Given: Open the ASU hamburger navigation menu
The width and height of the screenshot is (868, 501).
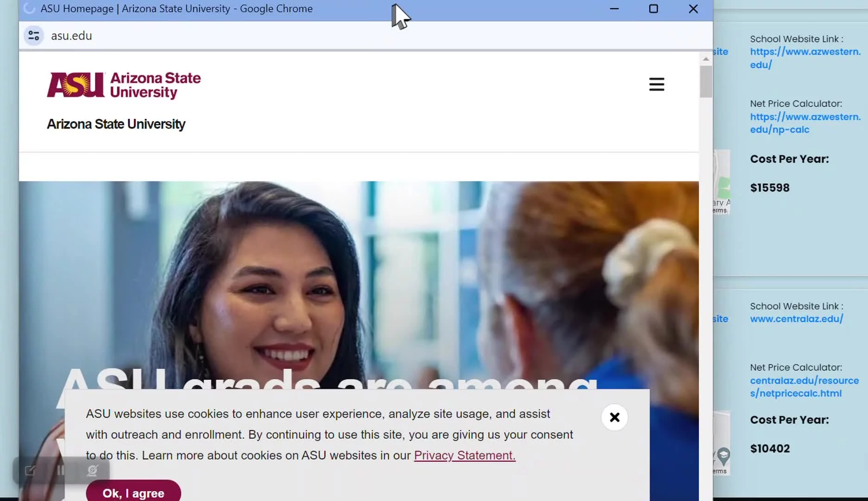Looking at the screenshot, I should click(x=657, y=84).
